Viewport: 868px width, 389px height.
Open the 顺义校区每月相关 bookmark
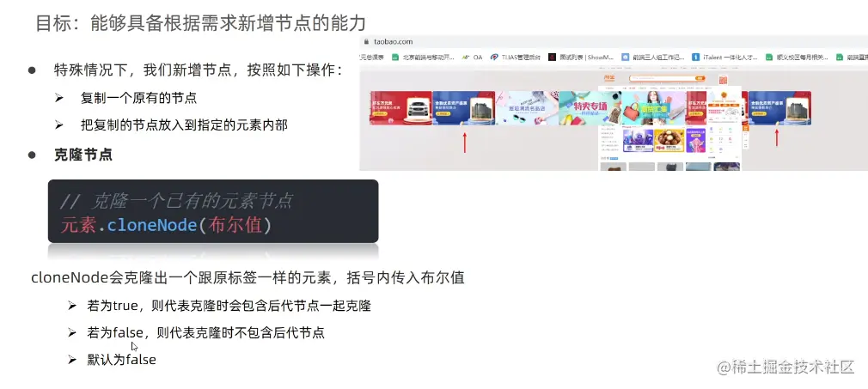pyautogui.click(x=798, y=57)
